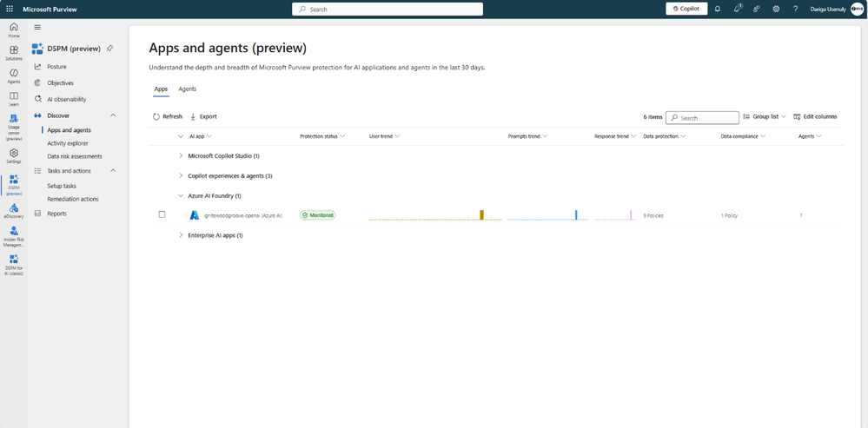
Task: Open the Dariga Usenuly account avatar
Action: (x=857, y=9)
